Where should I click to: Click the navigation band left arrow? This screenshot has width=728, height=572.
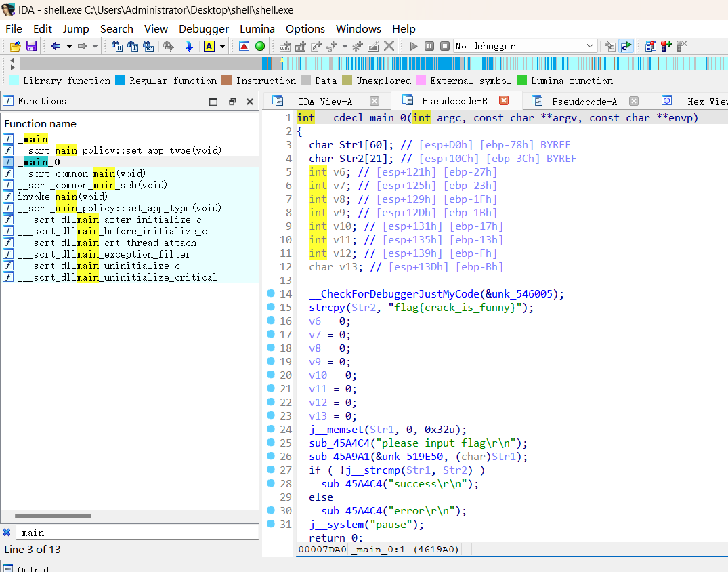tap(13, 61)
